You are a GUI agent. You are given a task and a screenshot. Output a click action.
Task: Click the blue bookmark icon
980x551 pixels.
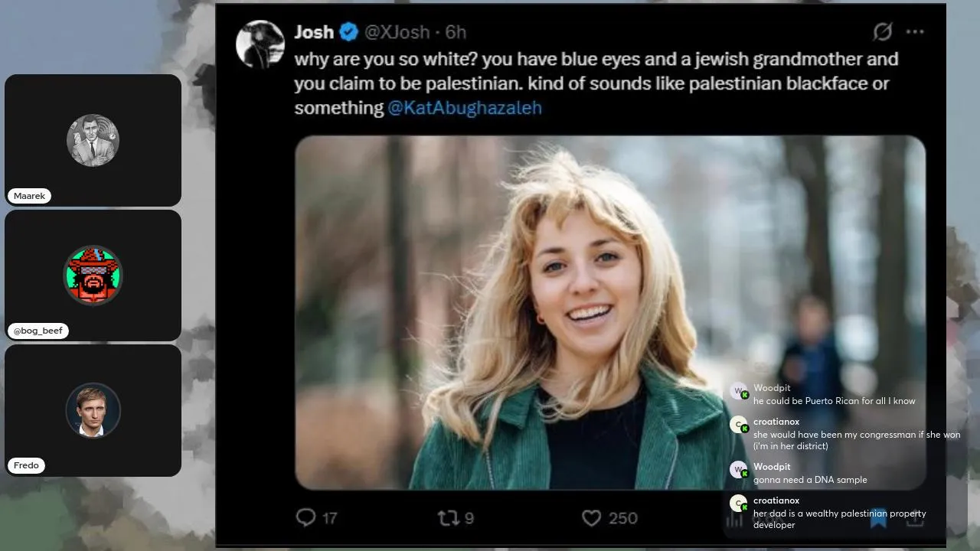[x=878, y=518]
